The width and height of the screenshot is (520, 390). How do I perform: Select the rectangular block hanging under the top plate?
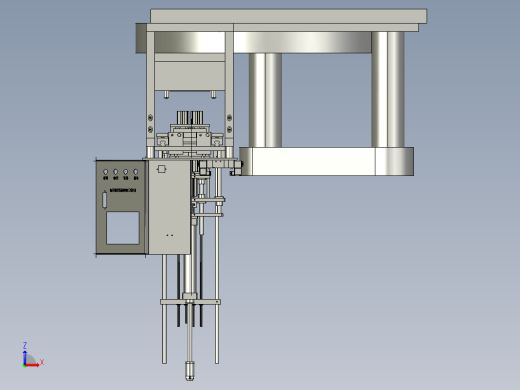click(190, 76)
